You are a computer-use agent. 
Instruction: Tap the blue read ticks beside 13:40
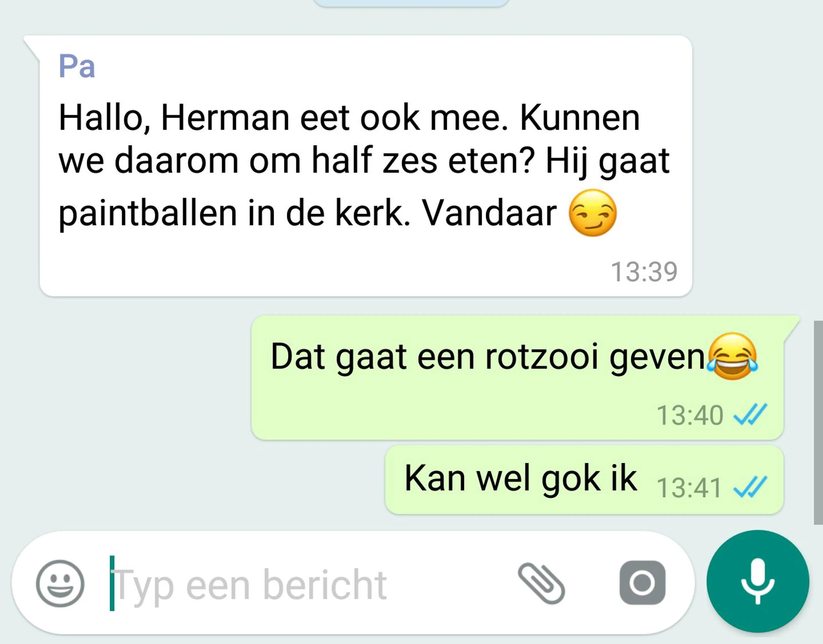pyautogui.click(x=750, y=414)
